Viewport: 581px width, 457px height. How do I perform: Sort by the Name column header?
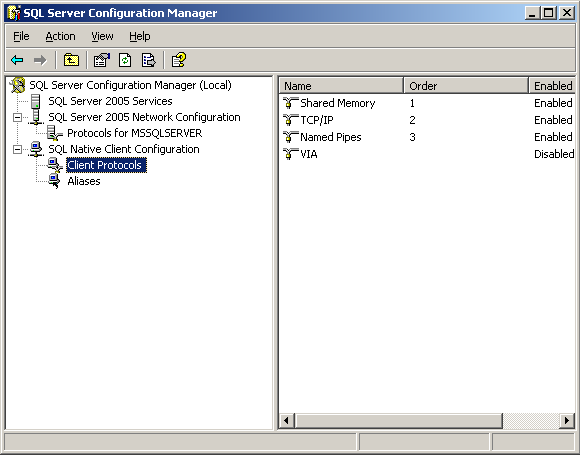coord(341,86)
